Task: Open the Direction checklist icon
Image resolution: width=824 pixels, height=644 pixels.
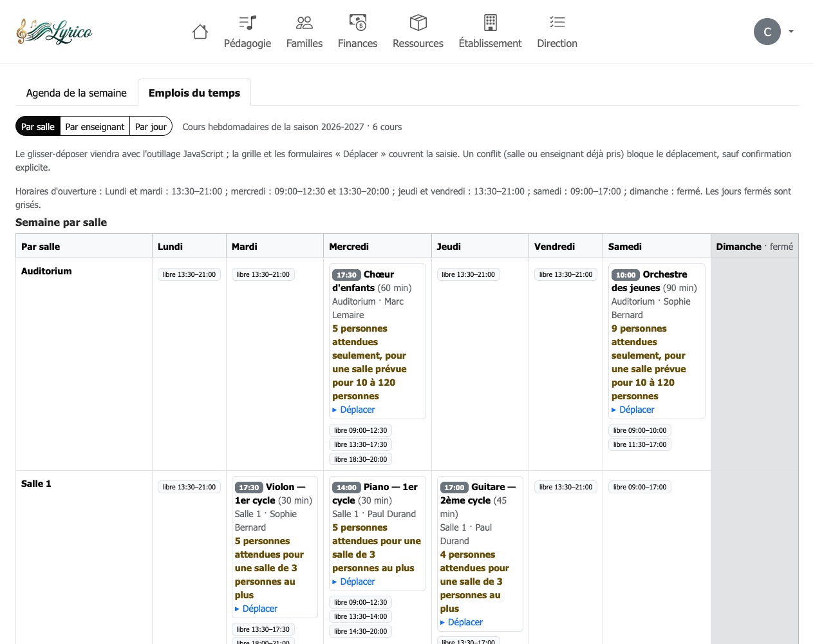Action: [557, 23]
